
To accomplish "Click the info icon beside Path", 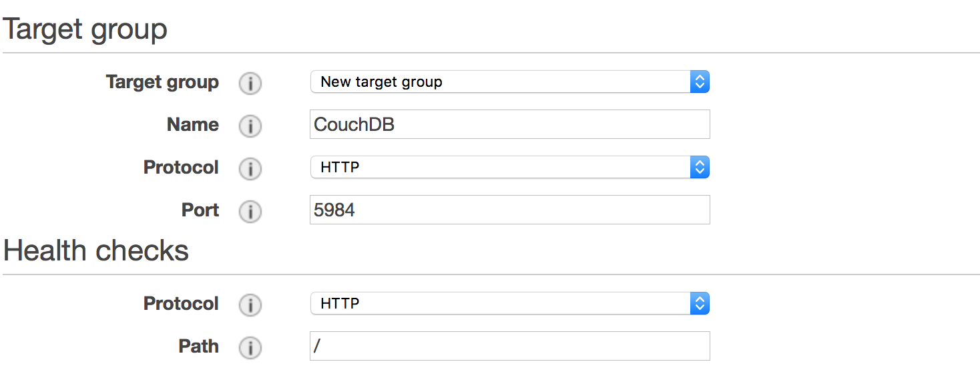I will (250, 348).
